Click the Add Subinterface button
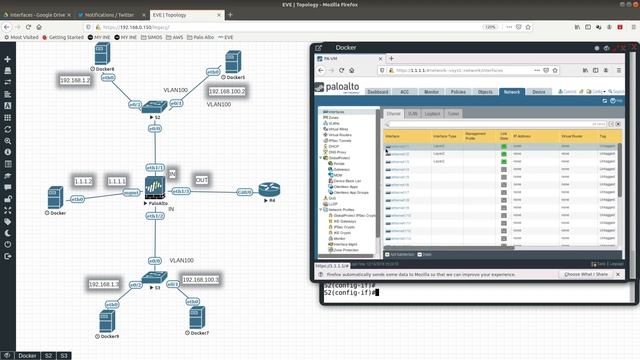This screenshot has width=640, height=360. coord(400,254)
